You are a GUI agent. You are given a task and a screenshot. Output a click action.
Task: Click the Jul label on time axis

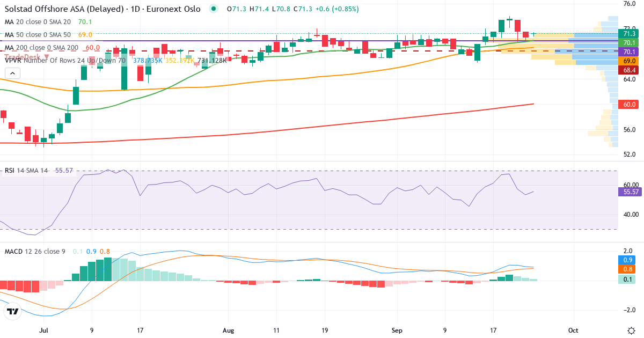click(44, 330)
